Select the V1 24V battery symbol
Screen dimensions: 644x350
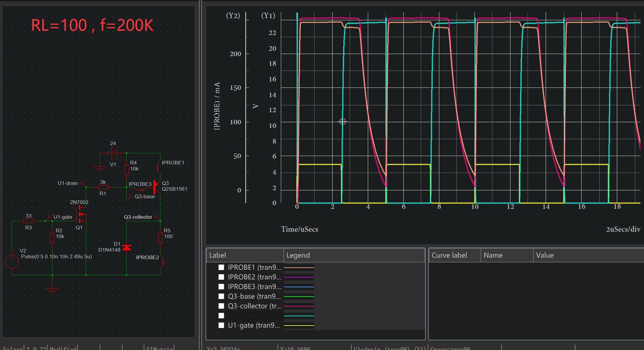point(114,154)
